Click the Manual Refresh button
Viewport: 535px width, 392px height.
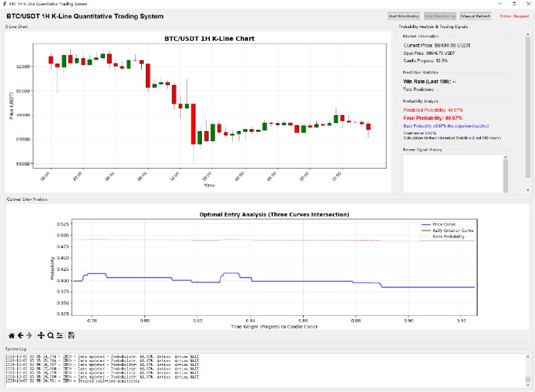tap(476, 15)
